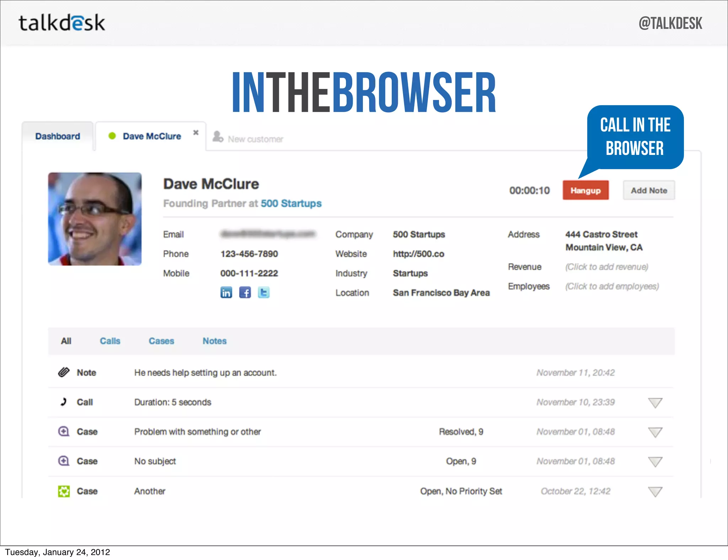Open Dave McClure's LinkedIn profile icon

[x=226, y=292]
